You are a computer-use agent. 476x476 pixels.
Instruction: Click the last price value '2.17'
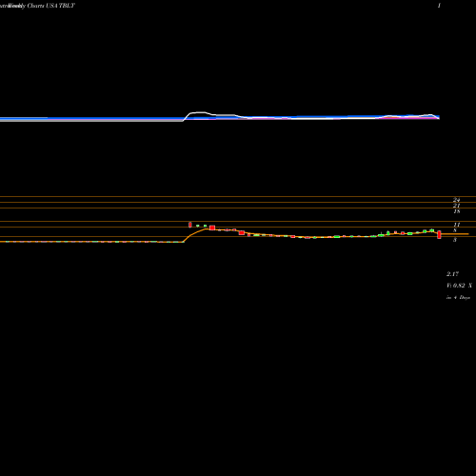(x=452, y=274)
